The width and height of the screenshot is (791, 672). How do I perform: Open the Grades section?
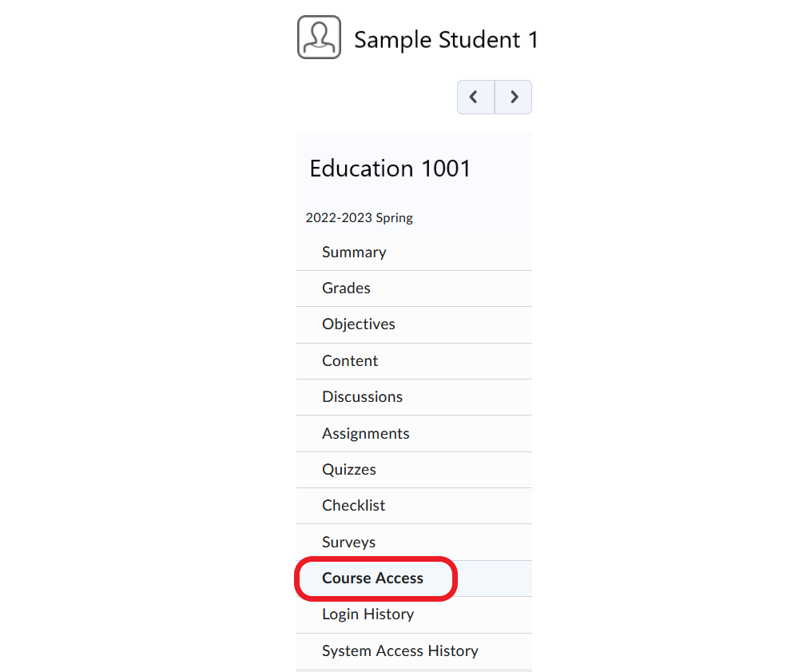click(x=414, y=288)
